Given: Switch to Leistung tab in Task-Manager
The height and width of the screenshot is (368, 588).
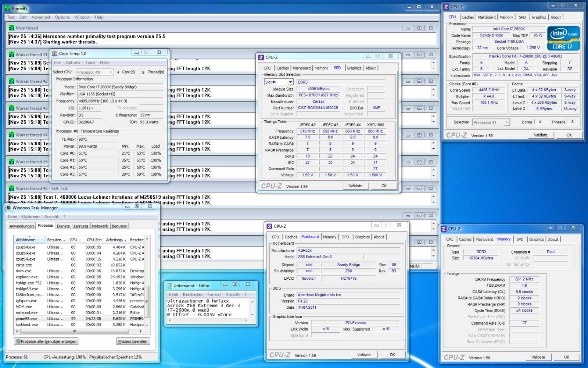Looking at the screenshot, I should point(81,226).
